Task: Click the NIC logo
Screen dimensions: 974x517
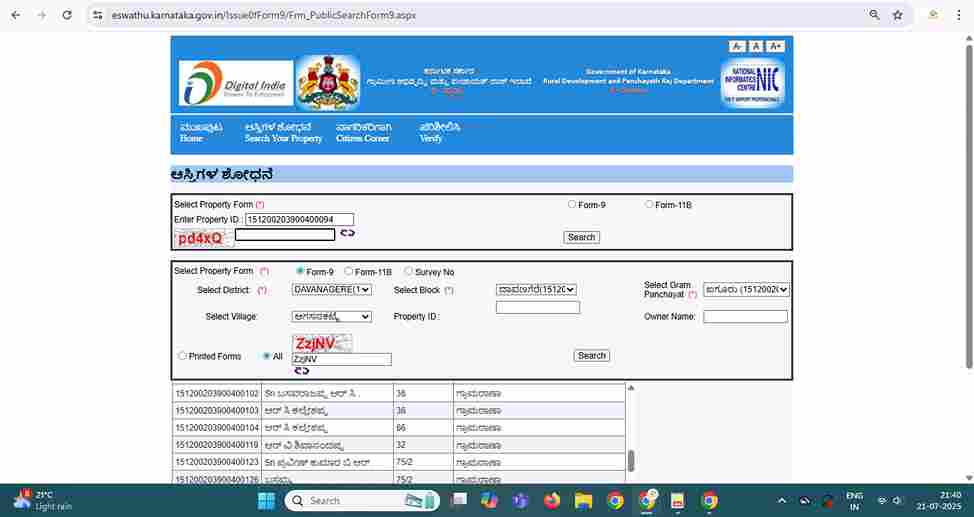Action: [753, 83]
